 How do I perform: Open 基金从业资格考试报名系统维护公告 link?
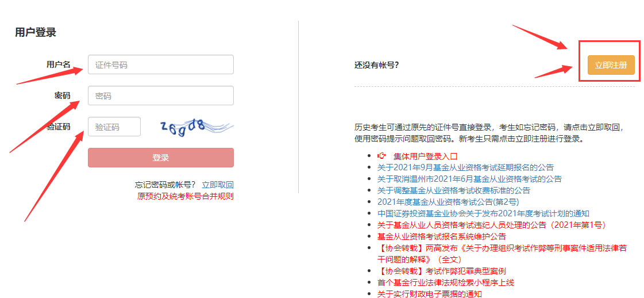pyautogui.click(x=441, y=236)
